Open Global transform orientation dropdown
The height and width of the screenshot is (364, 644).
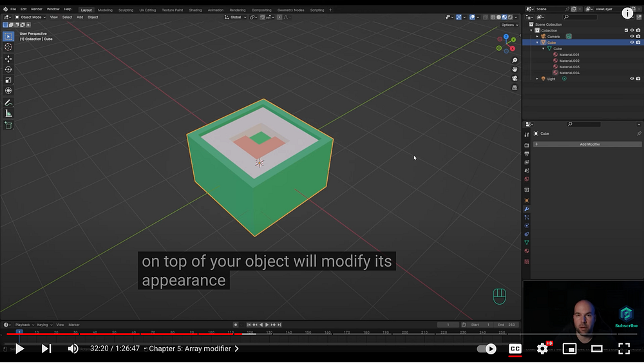[235, 17]
